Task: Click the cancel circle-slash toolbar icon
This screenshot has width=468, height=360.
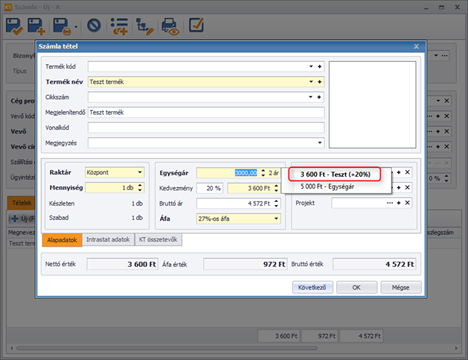Action: 94,25
